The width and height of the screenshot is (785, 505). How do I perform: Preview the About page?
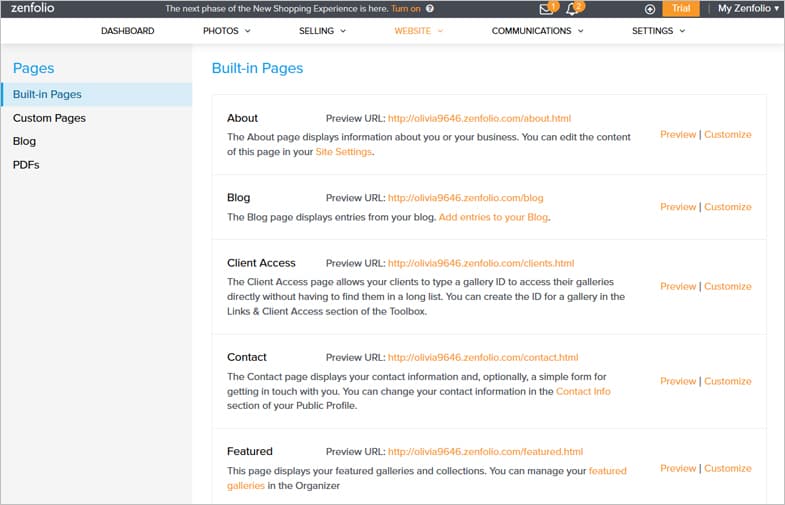tap(678, 135)
